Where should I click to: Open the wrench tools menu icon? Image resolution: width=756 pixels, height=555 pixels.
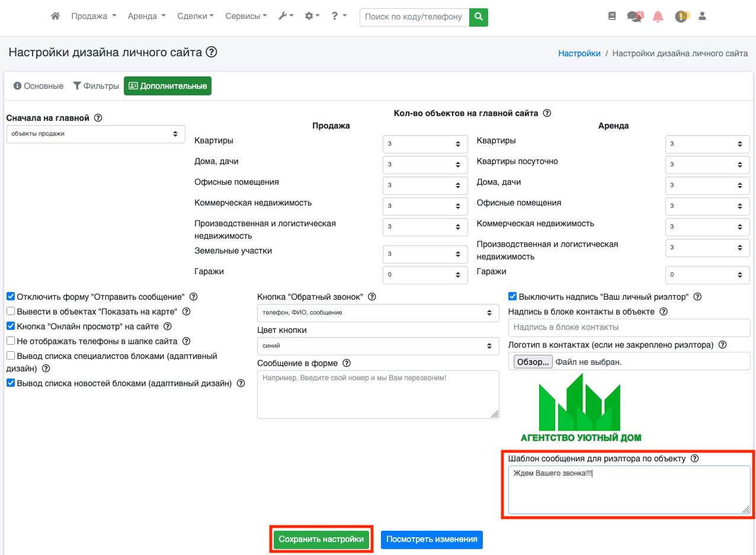click(x=286, y=17)
